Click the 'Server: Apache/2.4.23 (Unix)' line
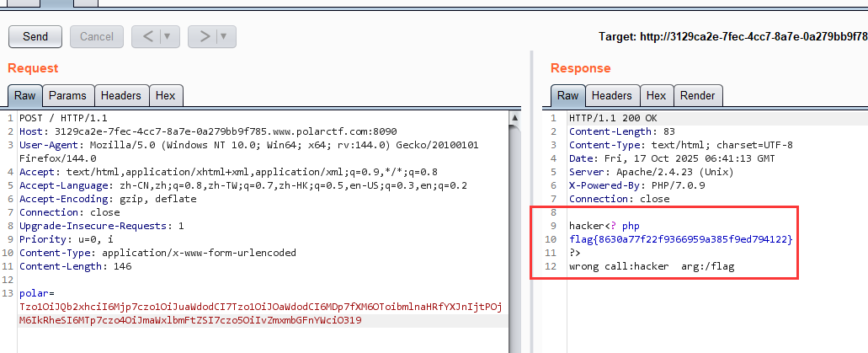The image size is (868, 353). tap(652, 173)
